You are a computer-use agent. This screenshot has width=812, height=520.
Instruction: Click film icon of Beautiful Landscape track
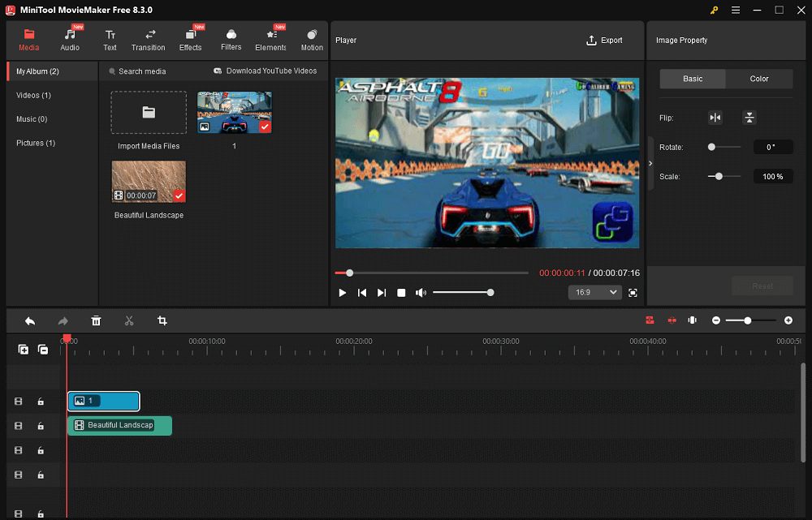(18, 426)
